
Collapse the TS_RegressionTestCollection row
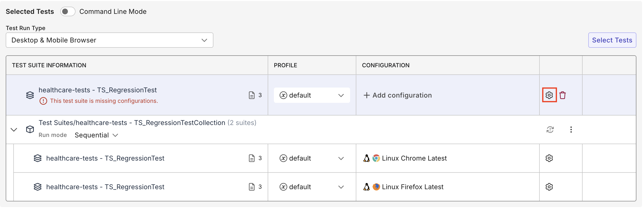pos(14,130)
